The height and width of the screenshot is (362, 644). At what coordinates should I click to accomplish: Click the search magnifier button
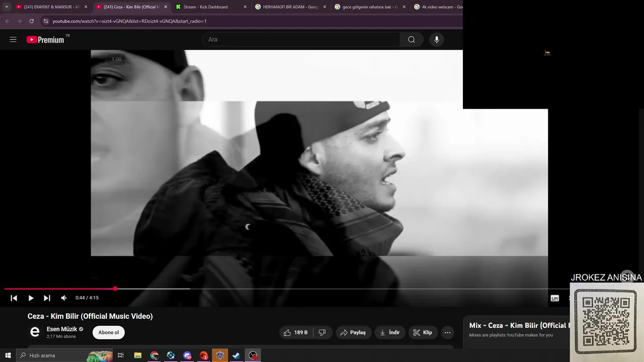412,40
